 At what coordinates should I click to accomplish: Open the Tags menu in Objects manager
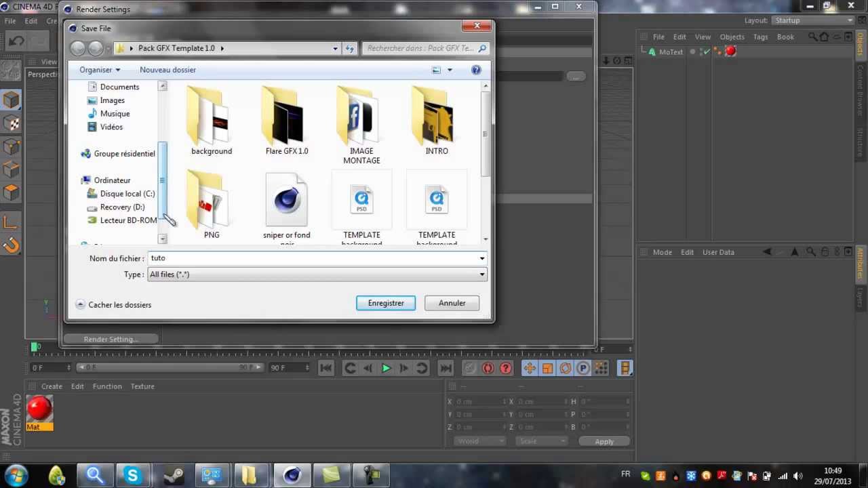pyautogui.click(x=760, y=37)
